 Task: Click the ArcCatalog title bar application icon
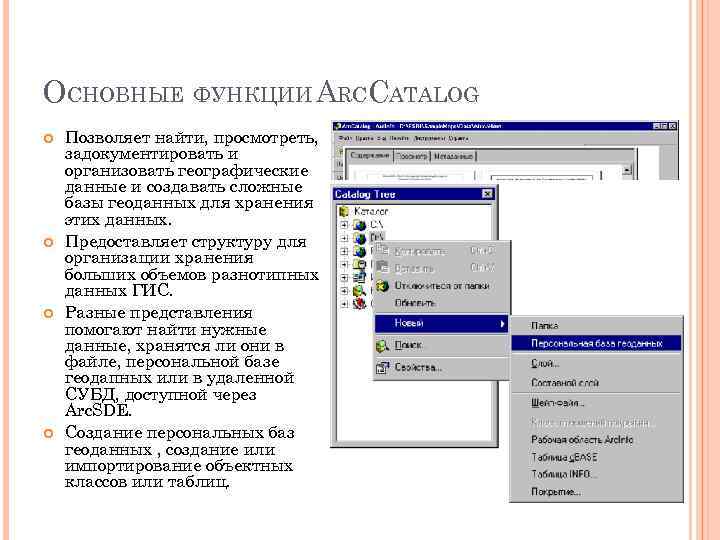point(338,126)
